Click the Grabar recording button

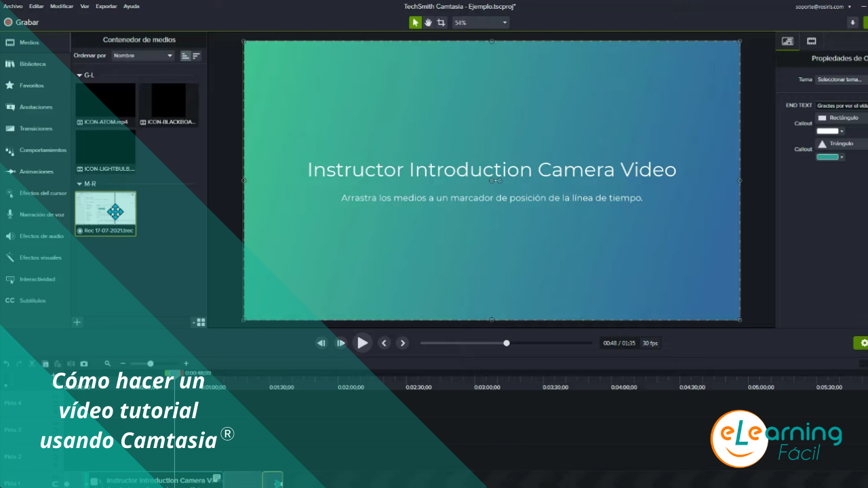[x=20, y=22]
